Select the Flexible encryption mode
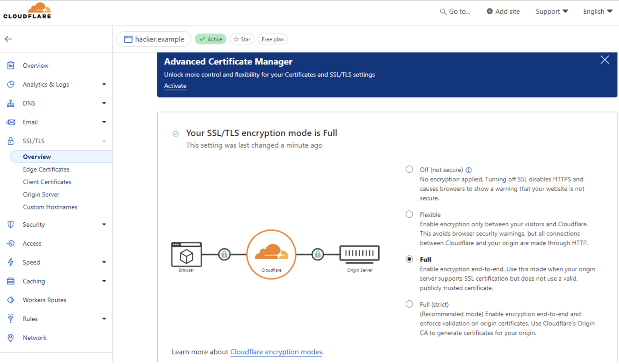This screenshot has width=619, height=364. [409, 214]
